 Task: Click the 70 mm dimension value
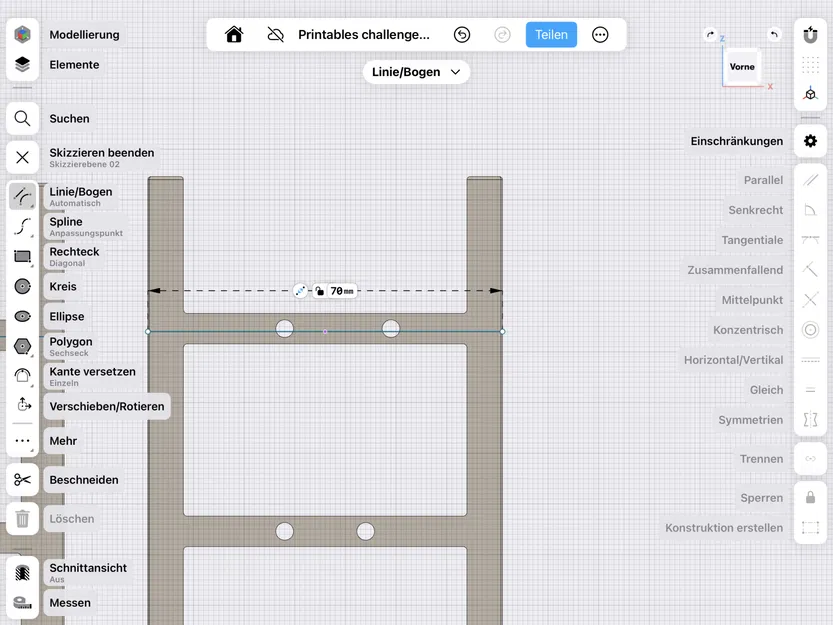point(342,291)
